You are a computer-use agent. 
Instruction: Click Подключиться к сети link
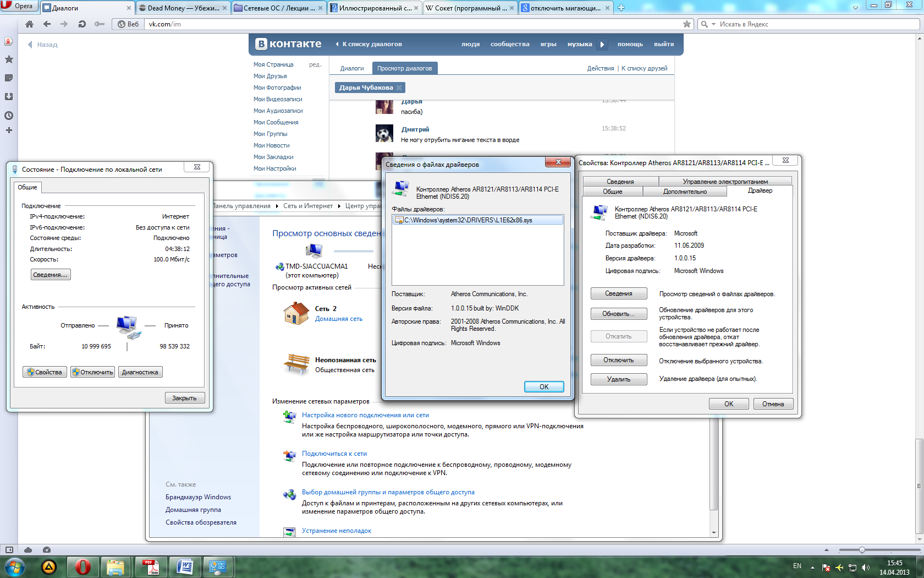point(334,454)
